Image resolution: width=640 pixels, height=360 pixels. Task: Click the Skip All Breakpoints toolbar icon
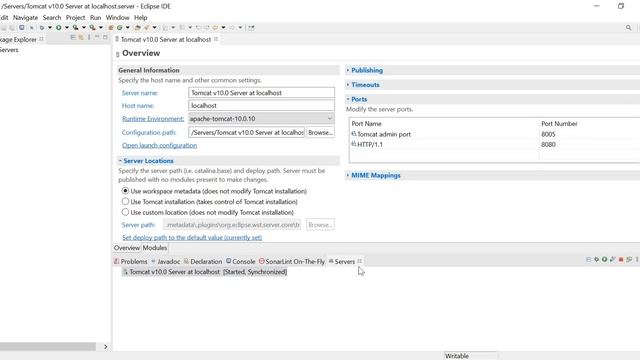[31, 28]
